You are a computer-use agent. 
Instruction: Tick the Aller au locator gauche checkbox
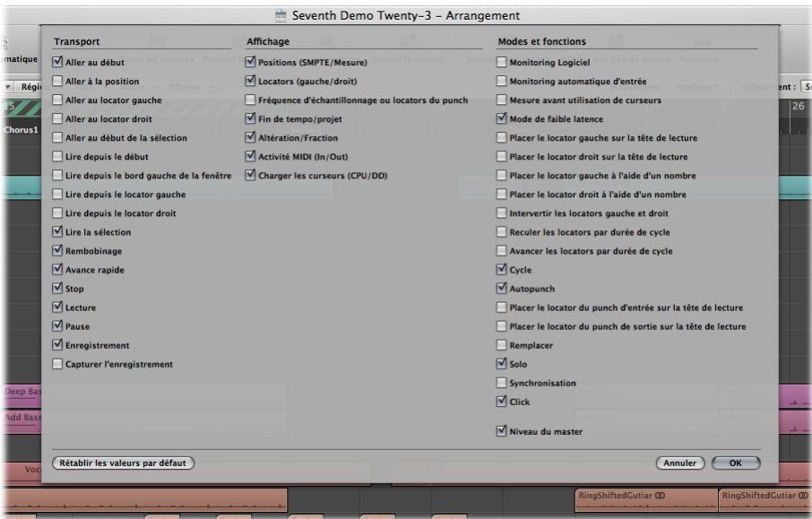[57, 100]
